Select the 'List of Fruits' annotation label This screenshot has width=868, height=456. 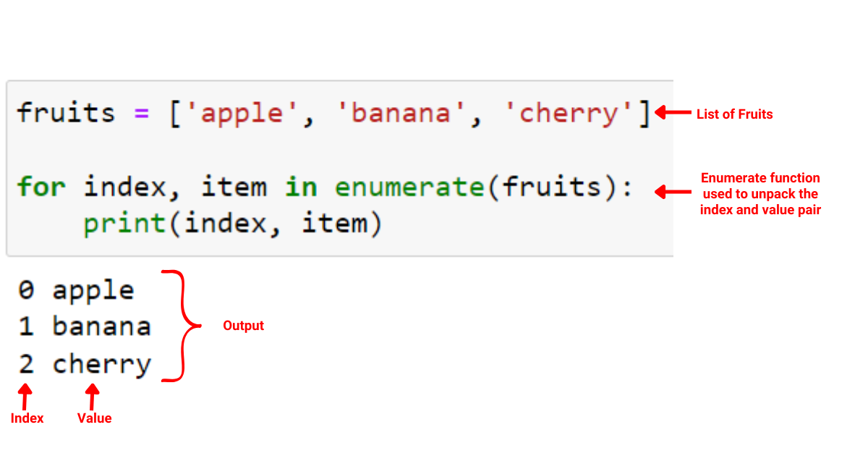tap(734, 114)
